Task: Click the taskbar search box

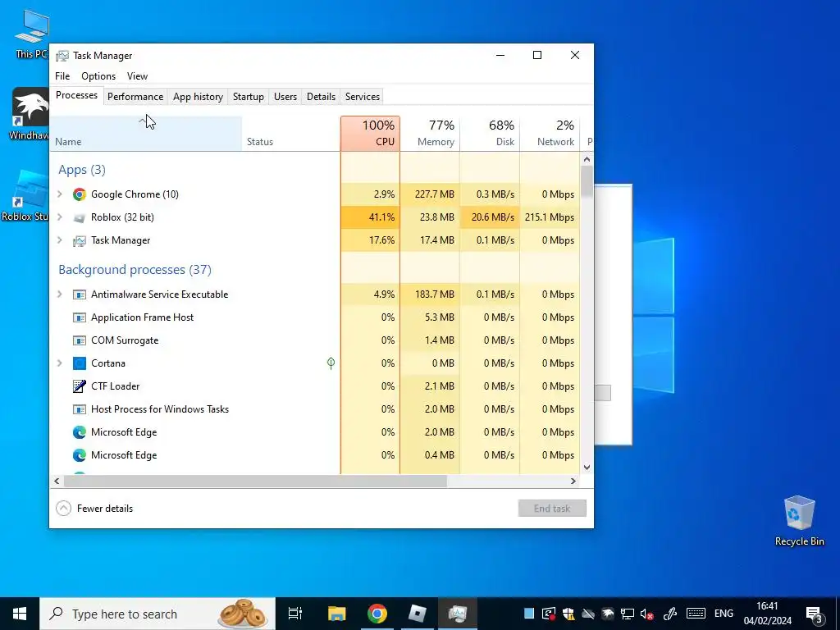Action: point(157,614)
